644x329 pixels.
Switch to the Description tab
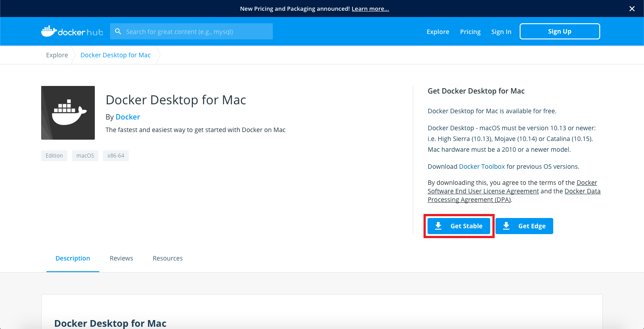tap(73, 258)
